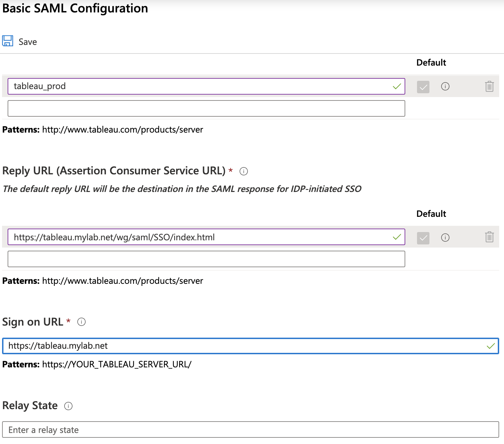Viewport: 504px width, 444px height.
Task: Click the reply URL field with SSO/index.html
Action: pos(206,237)
